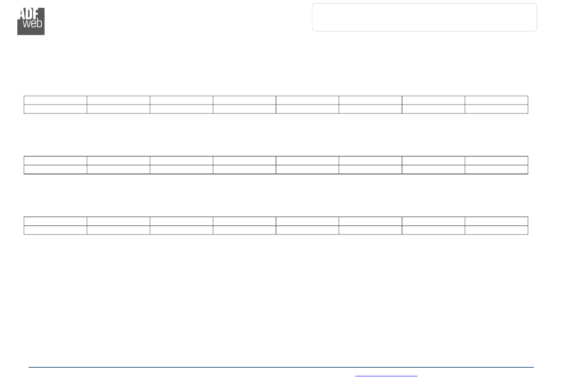
Task: Click the ADFweb logo
Action: 31,21
